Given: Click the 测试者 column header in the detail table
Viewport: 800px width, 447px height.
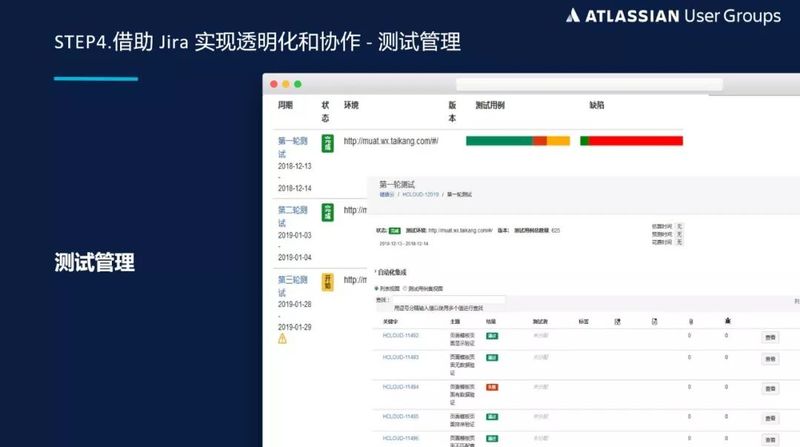Looking at the screenshot, I should click(540, 322).
